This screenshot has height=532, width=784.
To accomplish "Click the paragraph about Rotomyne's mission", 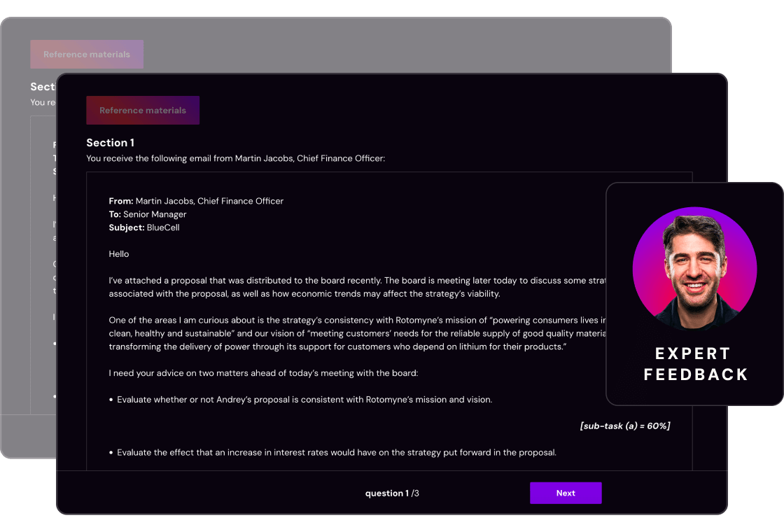I will click(350, 333).
